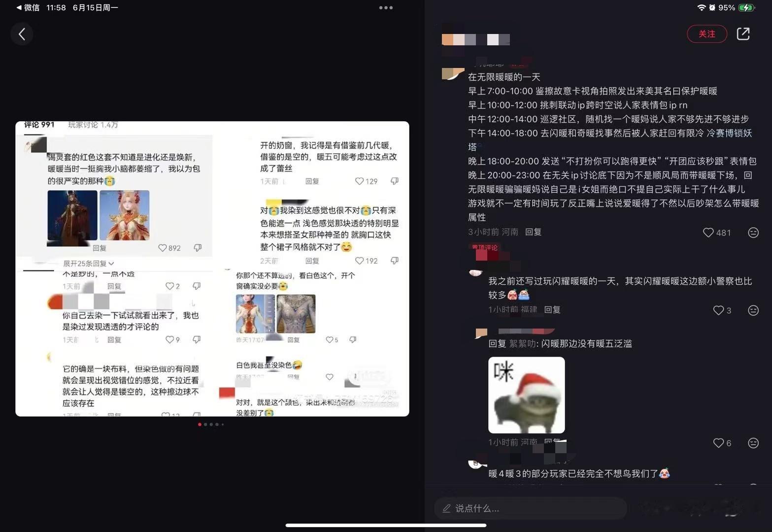Screen dimensions: 772x532
Task: Open the Santa hat cat meme image
Action: click(x=526, y=395)
